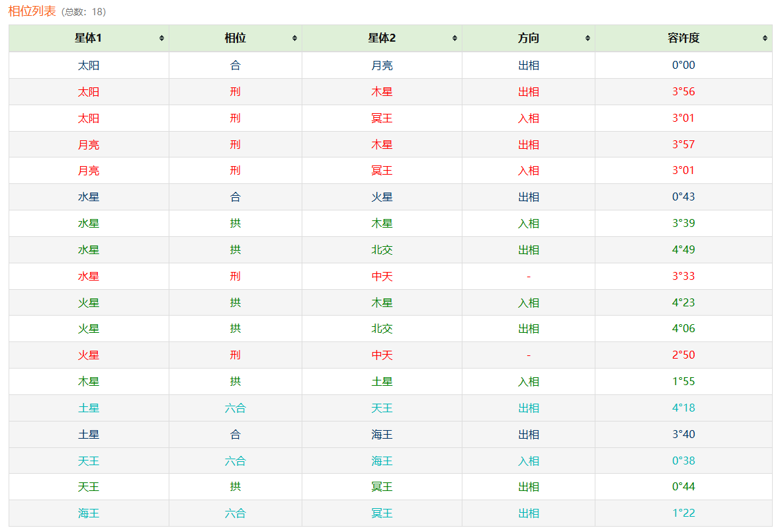Viewport: 778px width, 532px height.
Task: Click the 1°22 orb in the last row
Action: click(683, 513)
